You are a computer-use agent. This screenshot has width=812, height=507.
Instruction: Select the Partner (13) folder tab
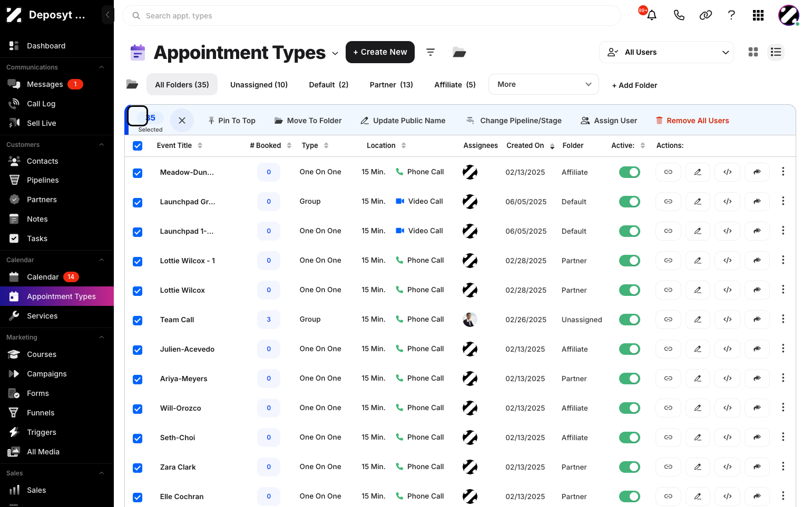(392, 85)
